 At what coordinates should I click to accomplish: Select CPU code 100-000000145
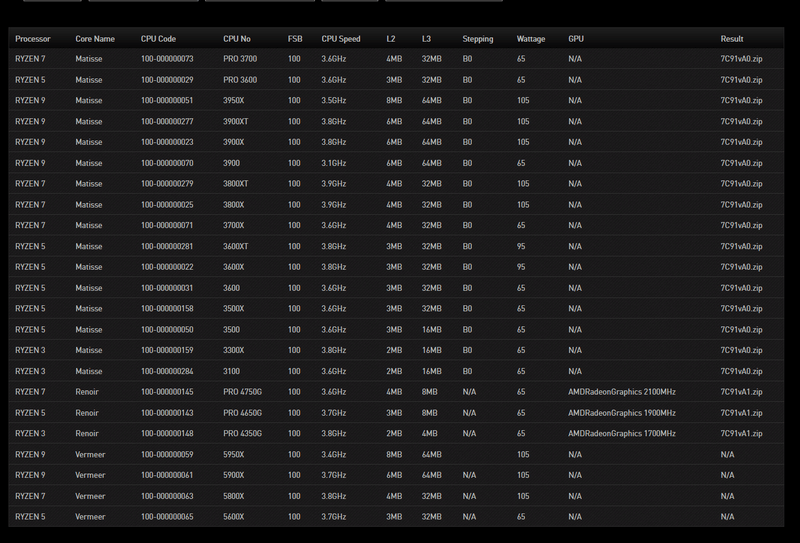click(x=167, y=392)
